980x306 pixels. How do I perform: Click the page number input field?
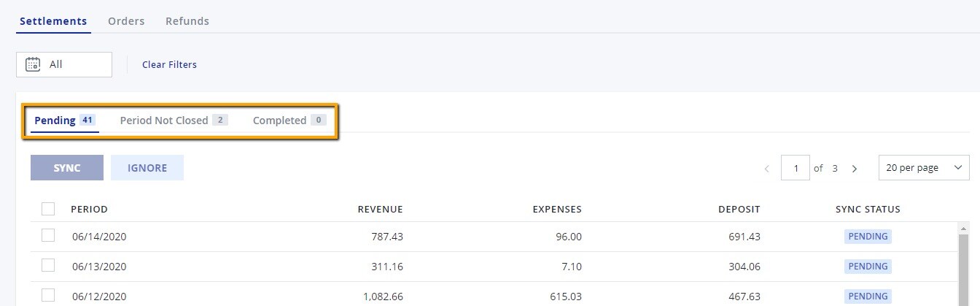tap(796, 168)
